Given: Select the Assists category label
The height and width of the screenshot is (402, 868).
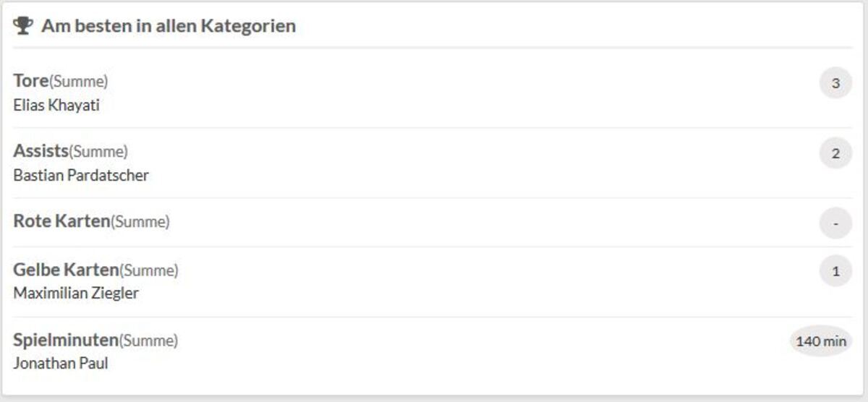Looking at the screenshot, I should point(41,151).
